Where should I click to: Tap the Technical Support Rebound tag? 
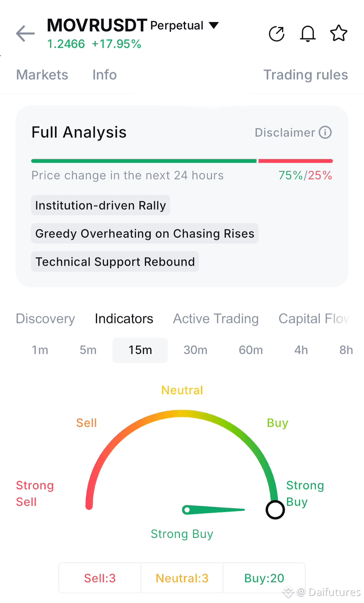(x=115, y=262)
